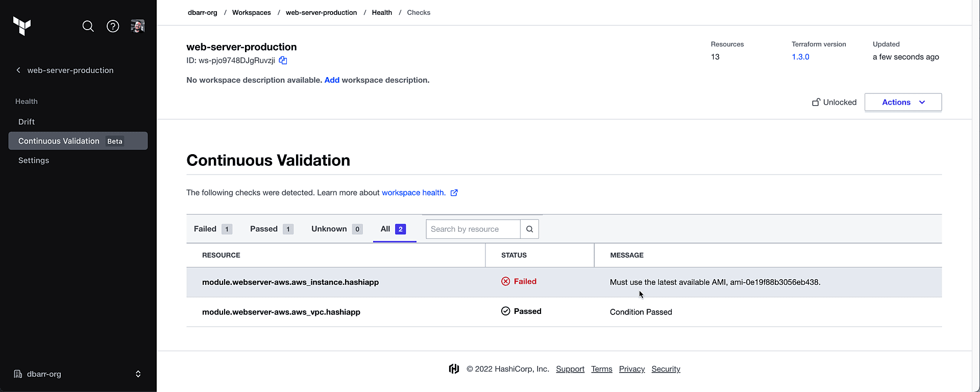The width and height of the screenshot is (980, 392).
Task: Select the Unknown checks tab
Action: 336,229
